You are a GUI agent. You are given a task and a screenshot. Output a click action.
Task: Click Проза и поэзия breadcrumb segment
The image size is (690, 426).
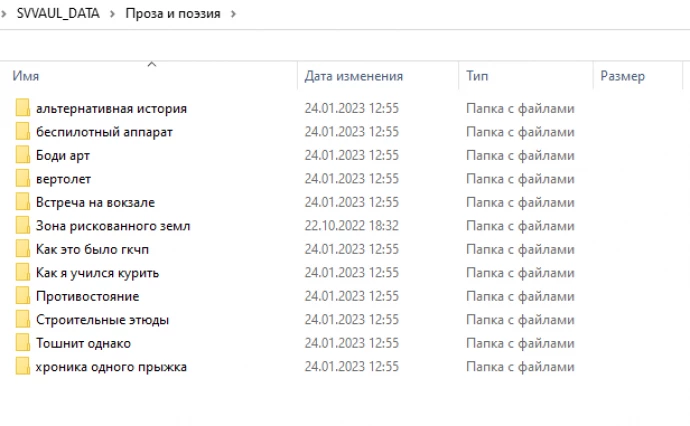coord(173,14)
